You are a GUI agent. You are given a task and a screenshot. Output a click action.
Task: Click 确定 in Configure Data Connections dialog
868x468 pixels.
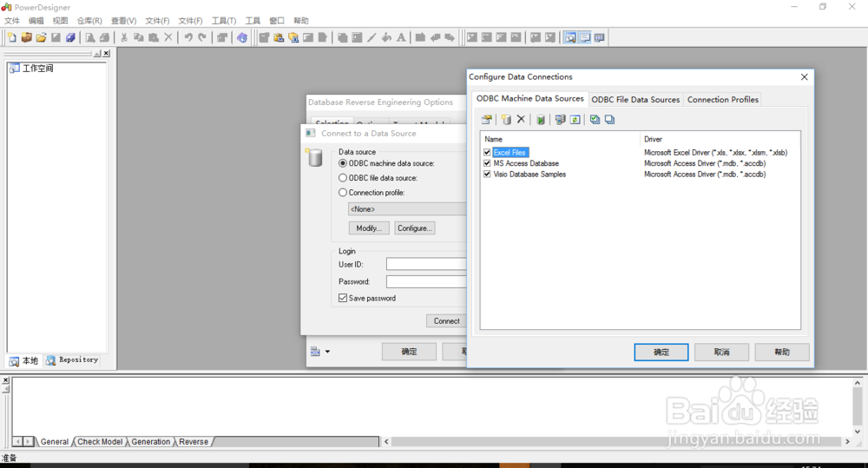661,353
